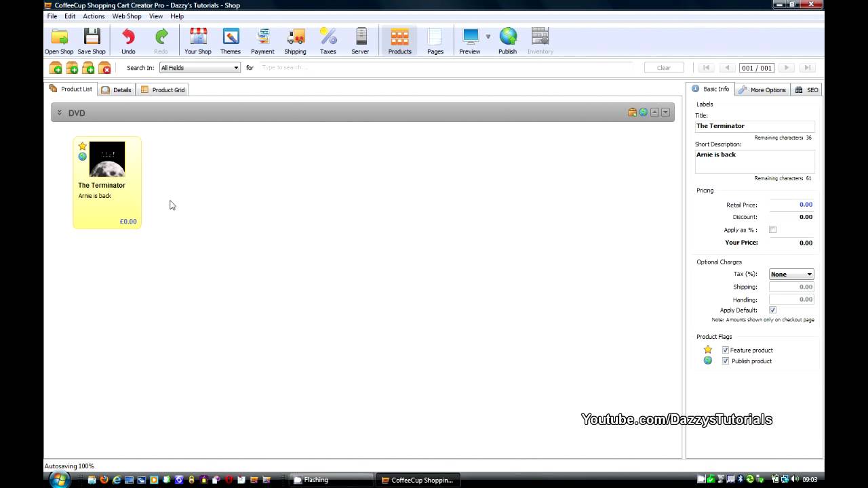Switch to the Product List tab
This screenshot has height=488, width=868.
tap(71, 89)
